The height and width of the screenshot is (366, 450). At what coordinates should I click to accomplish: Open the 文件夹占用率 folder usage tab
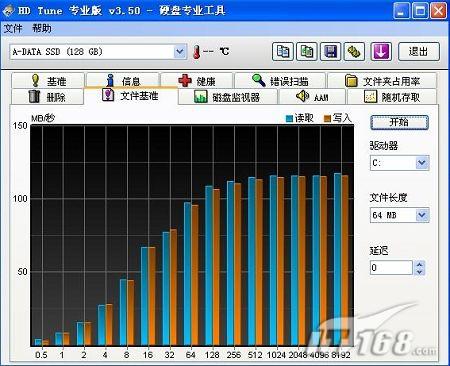tap(382, 81)
